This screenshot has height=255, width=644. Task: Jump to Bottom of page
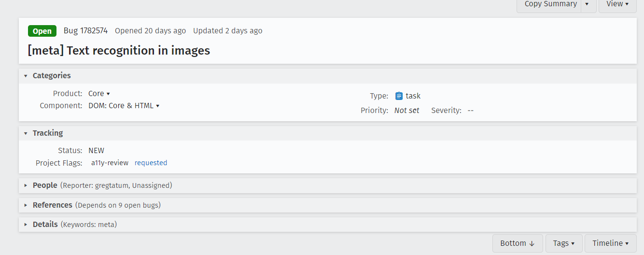click(518, 243)
